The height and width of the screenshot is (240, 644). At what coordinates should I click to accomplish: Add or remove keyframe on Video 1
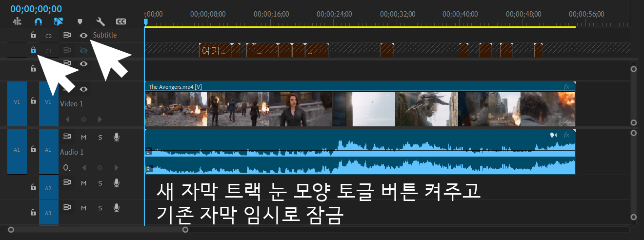(x=83, y=119)
